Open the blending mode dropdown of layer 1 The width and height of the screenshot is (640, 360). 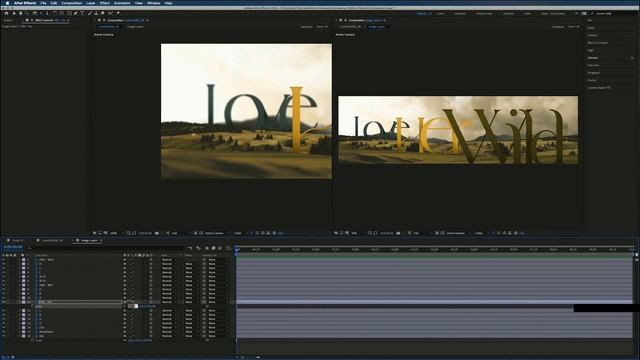170,260
